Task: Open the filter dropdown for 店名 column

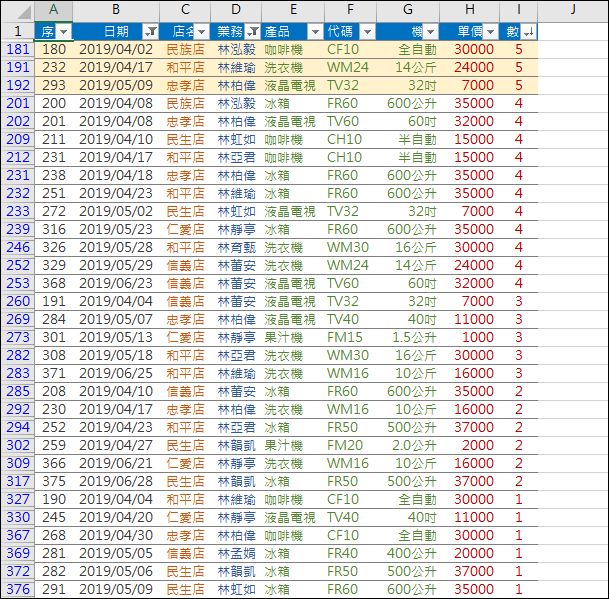Action: point(202,32)
